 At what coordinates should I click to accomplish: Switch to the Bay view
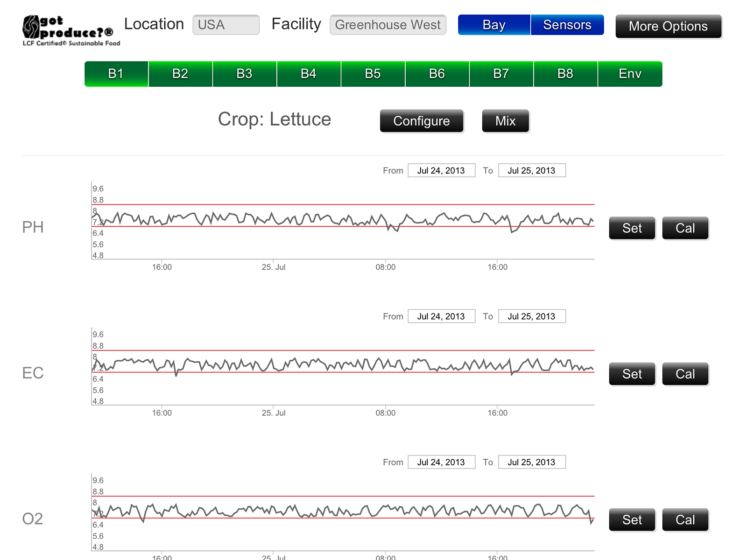pyautogui.click(x=494, y=25)
